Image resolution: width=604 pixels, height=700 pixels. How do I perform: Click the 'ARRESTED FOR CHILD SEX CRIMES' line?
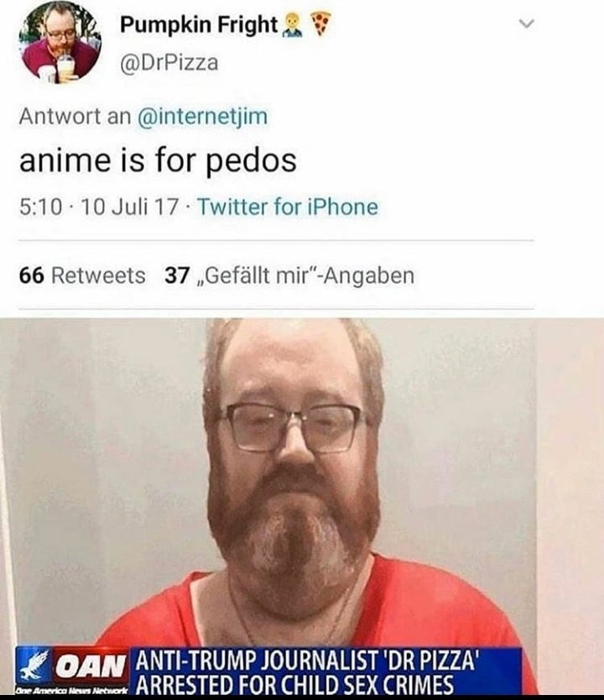tap(294, 684)
